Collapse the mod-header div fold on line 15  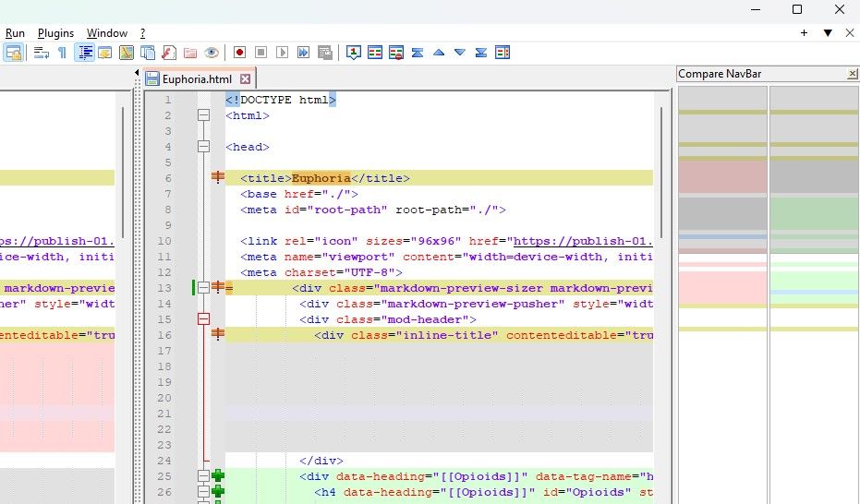(204, 319)
